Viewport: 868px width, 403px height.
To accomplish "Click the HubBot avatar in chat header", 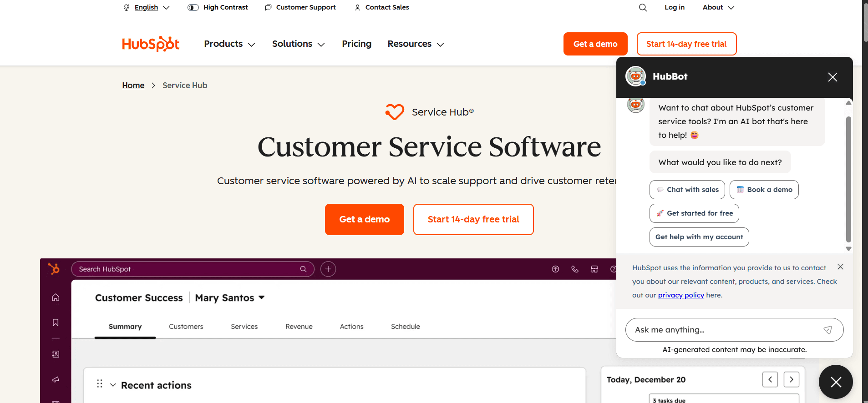I will click(635, 76).
